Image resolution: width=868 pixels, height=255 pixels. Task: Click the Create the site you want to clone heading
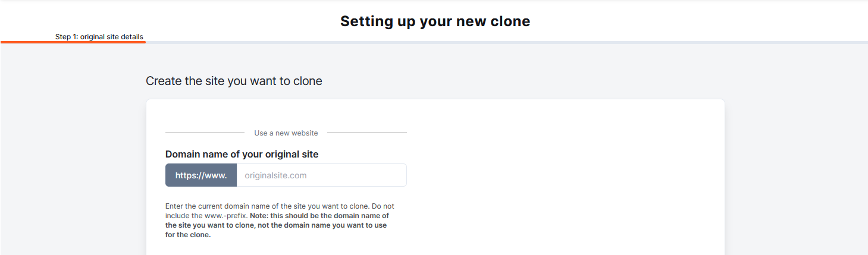[234, 81]
